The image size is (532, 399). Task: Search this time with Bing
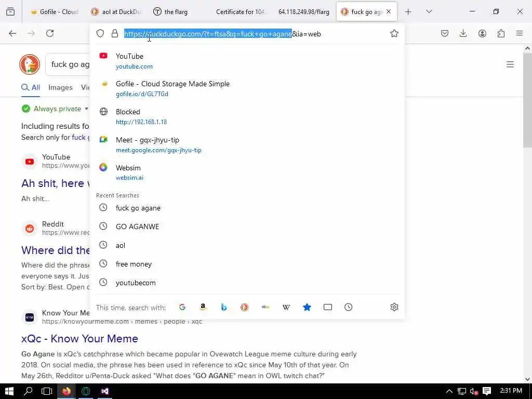pyautogui.click(x=223, y=307)
